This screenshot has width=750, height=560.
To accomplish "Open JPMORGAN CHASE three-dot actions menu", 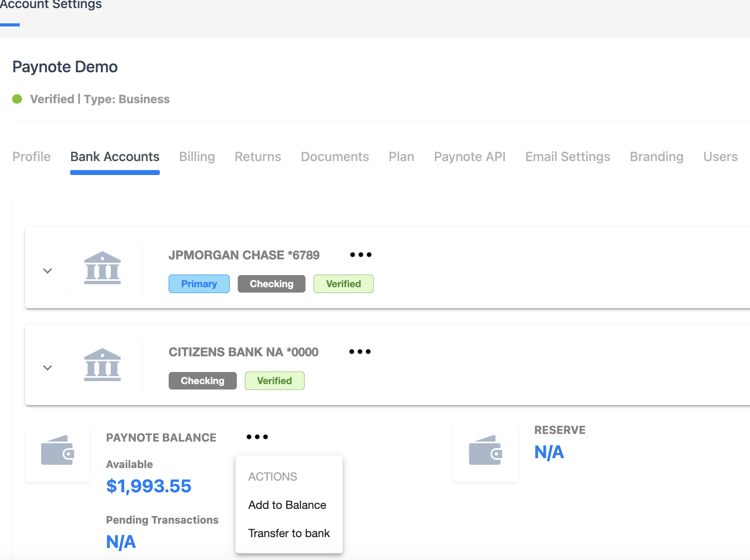I will pyautogui.click(x=361, y=254).
